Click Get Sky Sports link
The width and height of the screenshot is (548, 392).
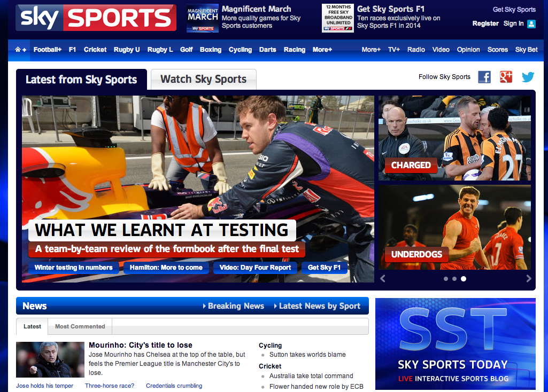(x=514, y=10)
